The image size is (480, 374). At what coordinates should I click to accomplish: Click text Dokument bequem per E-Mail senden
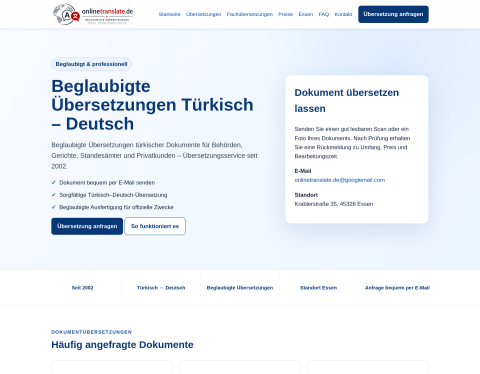[107, 183]
